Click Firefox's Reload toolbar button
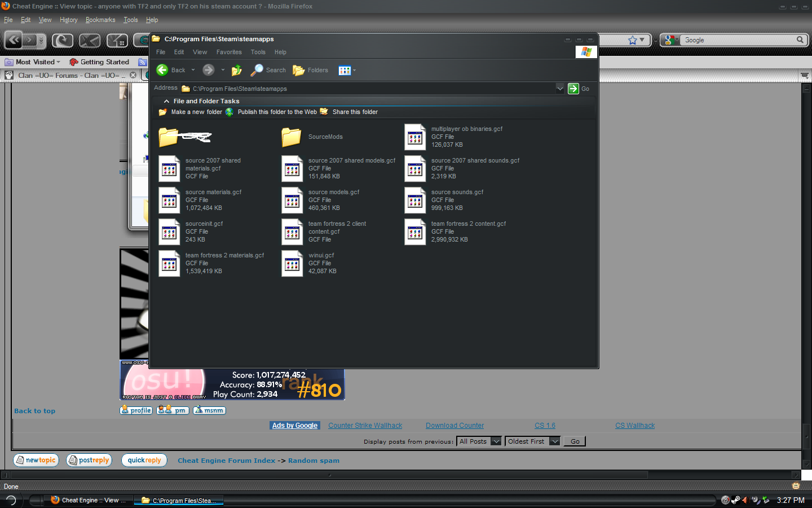 (63, 40)
